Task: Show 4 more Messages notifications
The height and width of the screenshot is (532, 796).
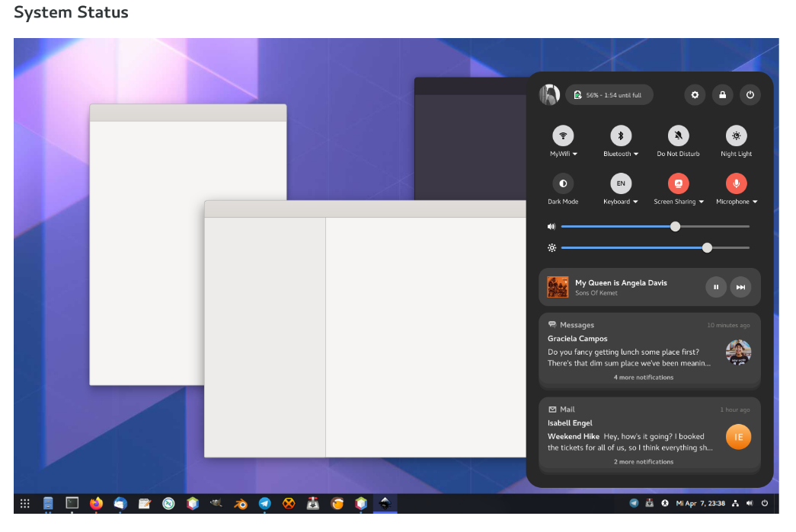Action: [644, 377]
